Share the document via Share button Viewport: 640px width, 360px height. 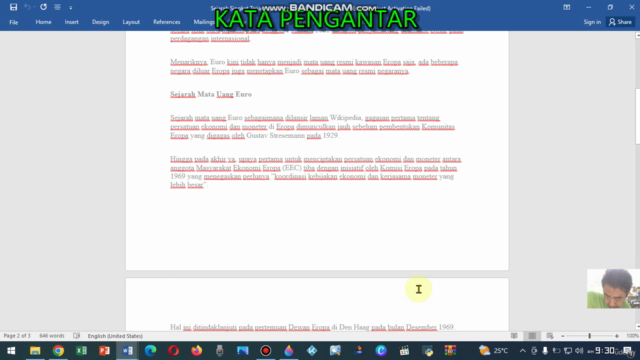[620, 22]
